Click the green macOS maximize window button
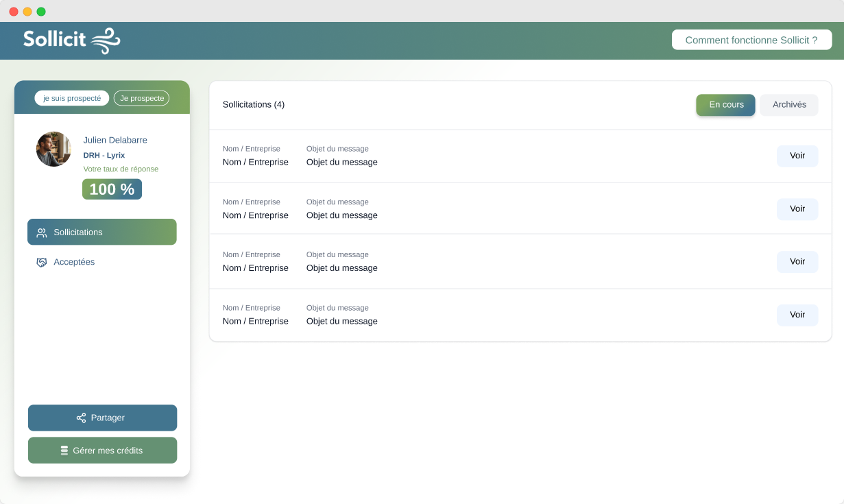The width and height of the screenshot is (844, 504). point(41,12)
